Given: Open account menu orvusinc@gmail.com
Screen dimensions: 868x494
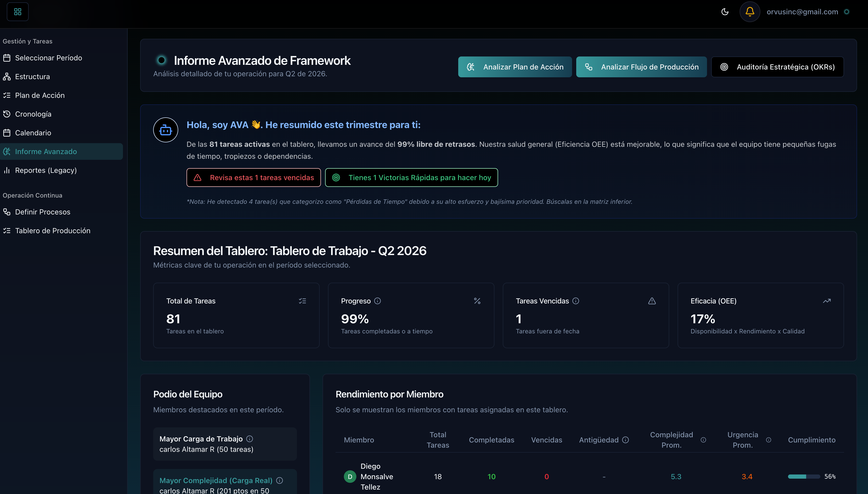Looking at the screenshot, I should click(802, 12).
